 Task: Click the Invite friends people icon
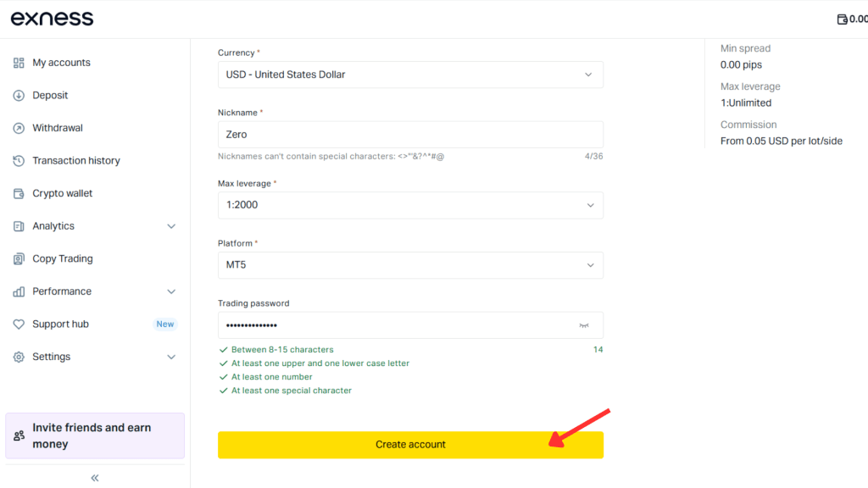click(x=19, y=435)
